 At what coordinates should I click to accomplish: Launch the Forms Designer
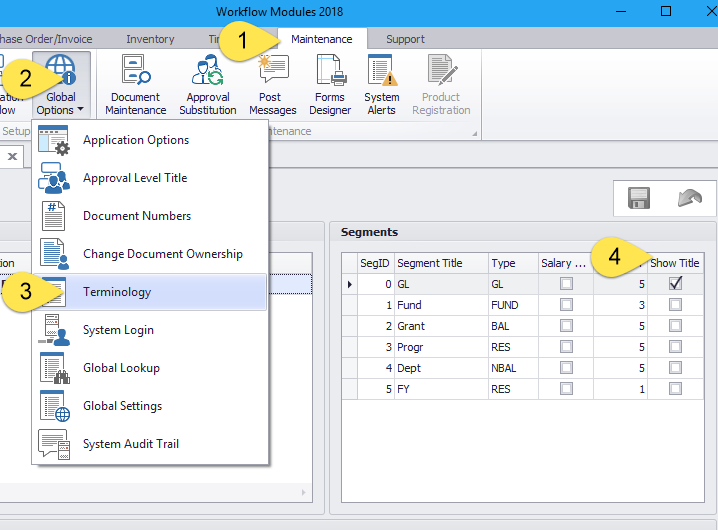[x=330, y=84]
